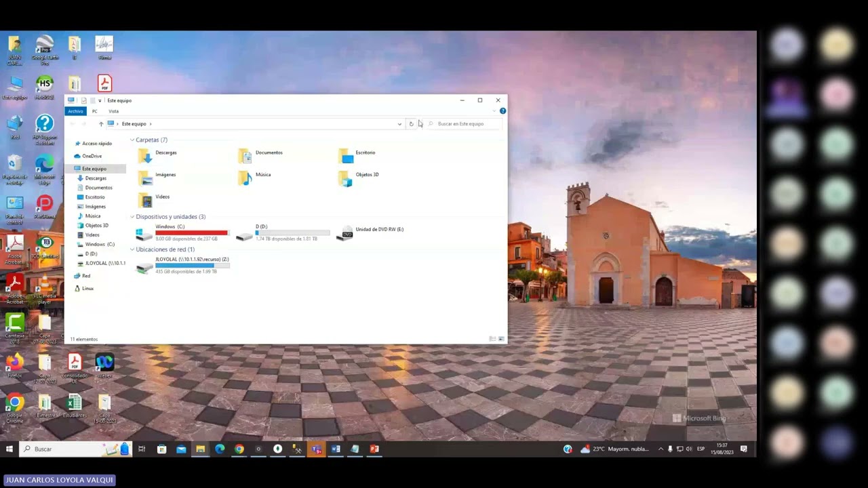This screenshot has height=488, width=868.
Task: Collapse Dispositivos y unidades (3) group
Action: click(132, 217)
